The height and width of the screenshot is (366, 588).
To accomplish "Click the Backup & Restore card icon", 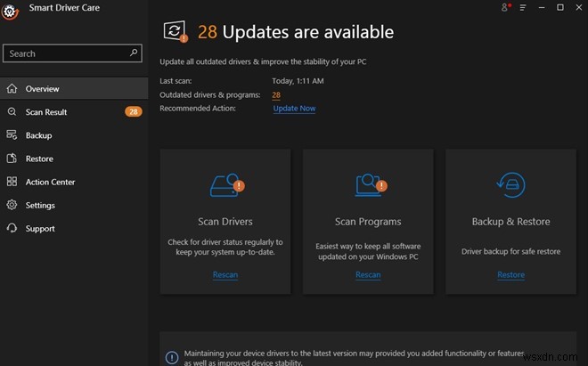I will (510, 185).
